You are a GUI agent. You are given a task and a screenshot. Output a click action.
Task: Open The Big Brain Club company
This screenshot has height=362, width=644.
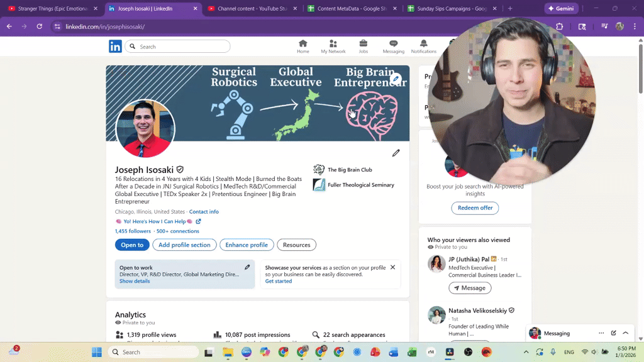pos(343,170)
